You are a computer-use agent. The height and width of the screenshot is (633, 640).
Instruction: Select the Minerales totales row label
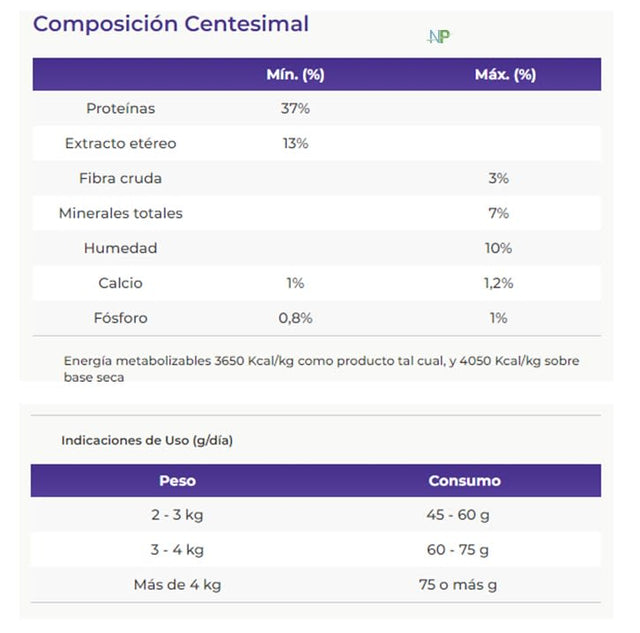coord(121,213)
